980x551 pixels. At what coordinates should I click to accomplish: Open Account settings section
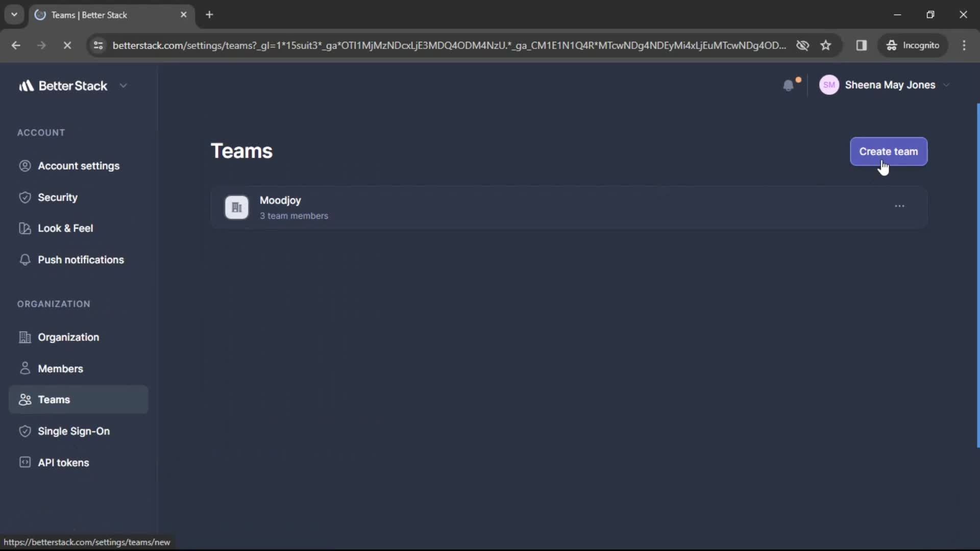pos(79,165)
